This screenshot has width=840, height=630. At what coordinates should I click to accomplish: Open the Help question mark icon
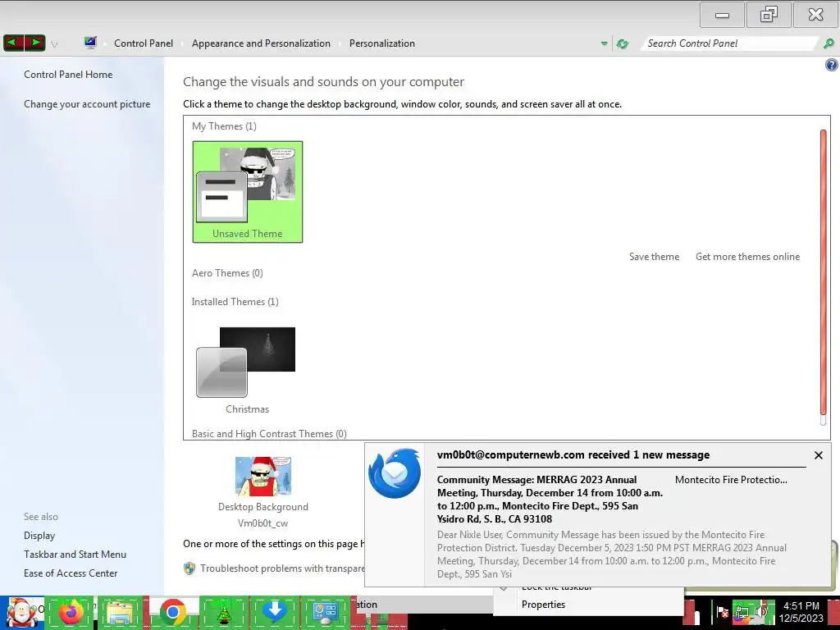point(832,66)
